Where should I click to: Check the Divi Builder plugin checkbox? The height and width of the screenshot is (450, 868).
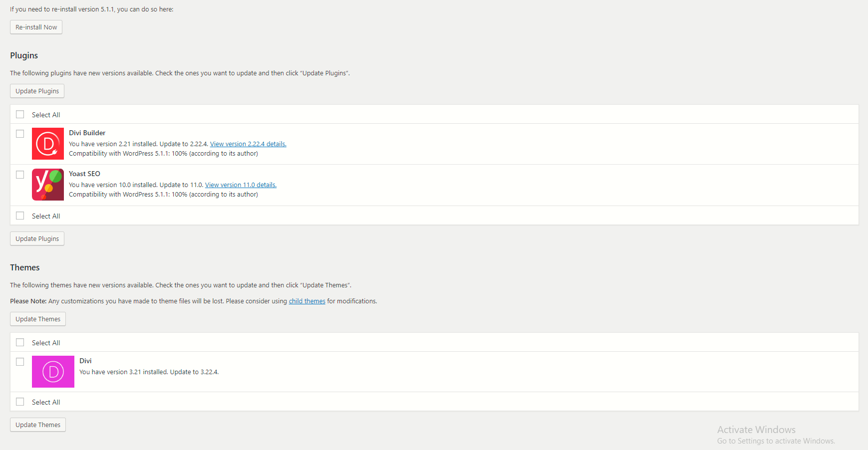(x=20, y=134)
